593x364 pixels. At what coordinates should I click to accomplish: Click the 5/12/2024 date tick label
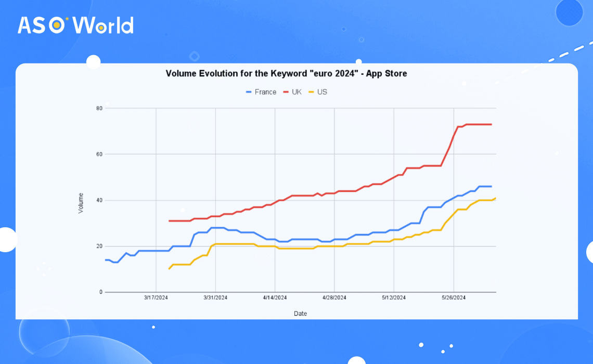[x=394, y=297]
